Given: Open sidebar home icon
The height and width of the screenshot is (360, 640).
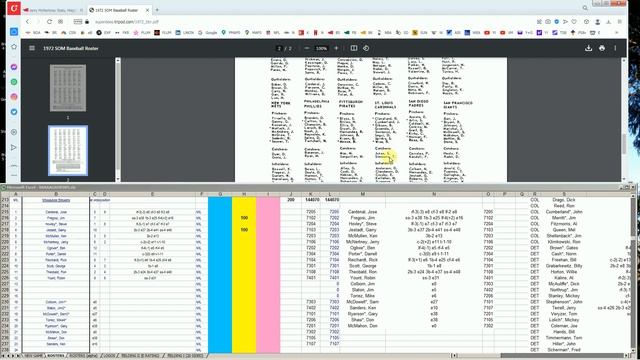Looking at the screenshot, I should [x=13, y=32].
